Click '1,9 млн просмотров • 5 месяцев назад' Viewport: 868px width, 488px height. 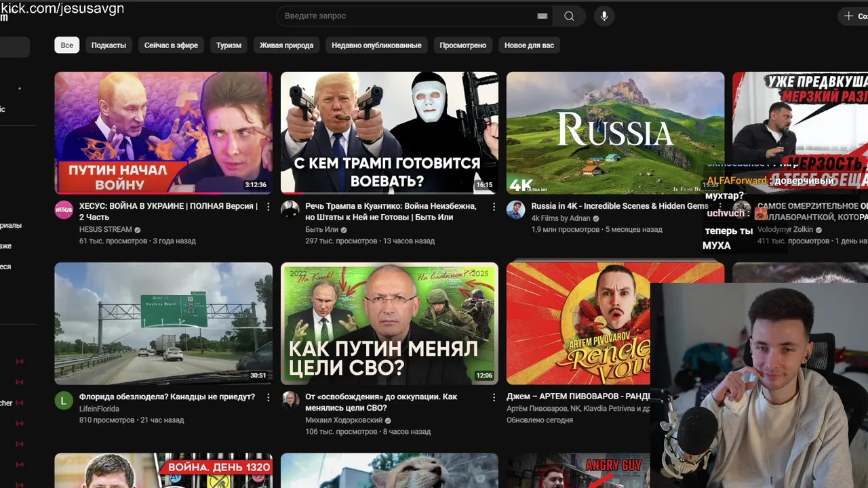[597, 230]
